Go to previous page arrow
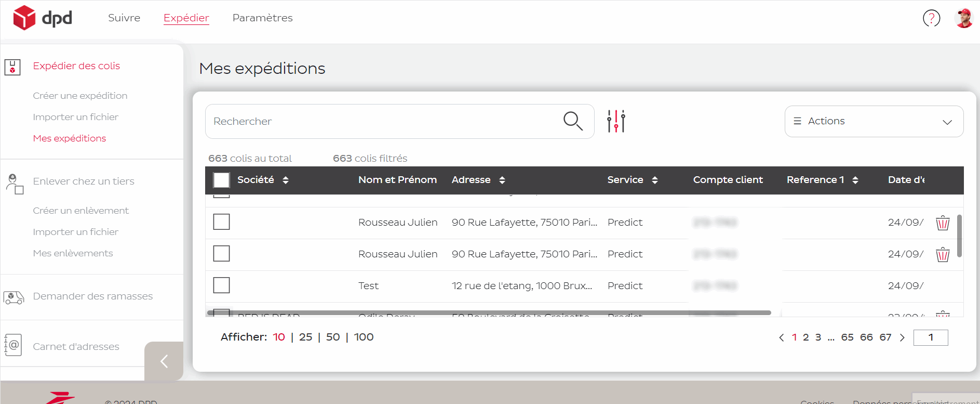 782,337
